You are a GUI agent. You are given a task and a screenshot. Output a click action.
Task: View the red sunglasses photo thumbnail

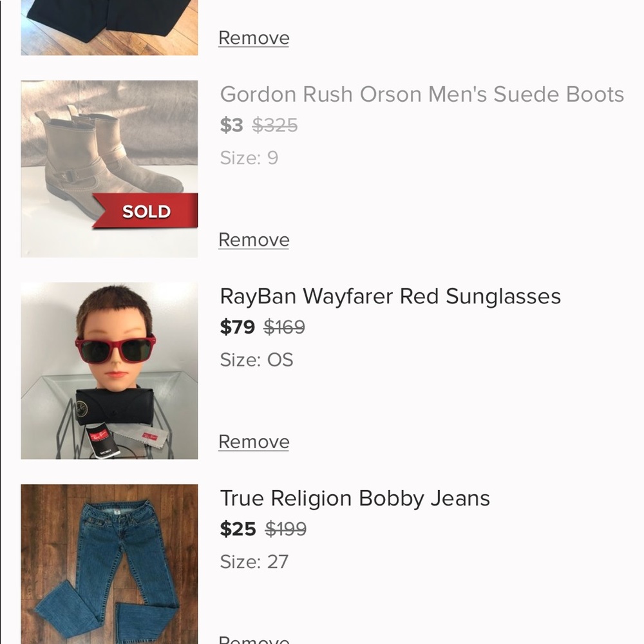[109, 370]
